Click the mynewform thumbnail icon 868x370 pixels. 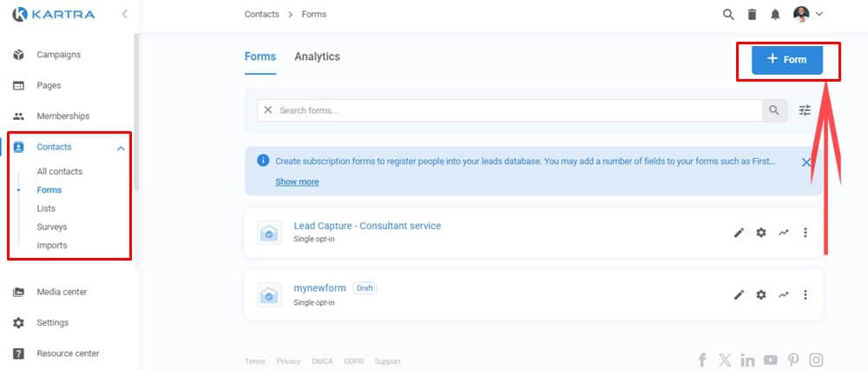pos(269,295)
